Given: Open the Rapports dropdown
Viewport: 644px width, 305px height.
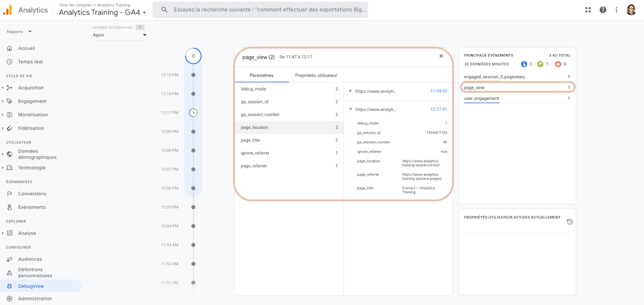Looking at the screenshot, I should pos(19,32).
